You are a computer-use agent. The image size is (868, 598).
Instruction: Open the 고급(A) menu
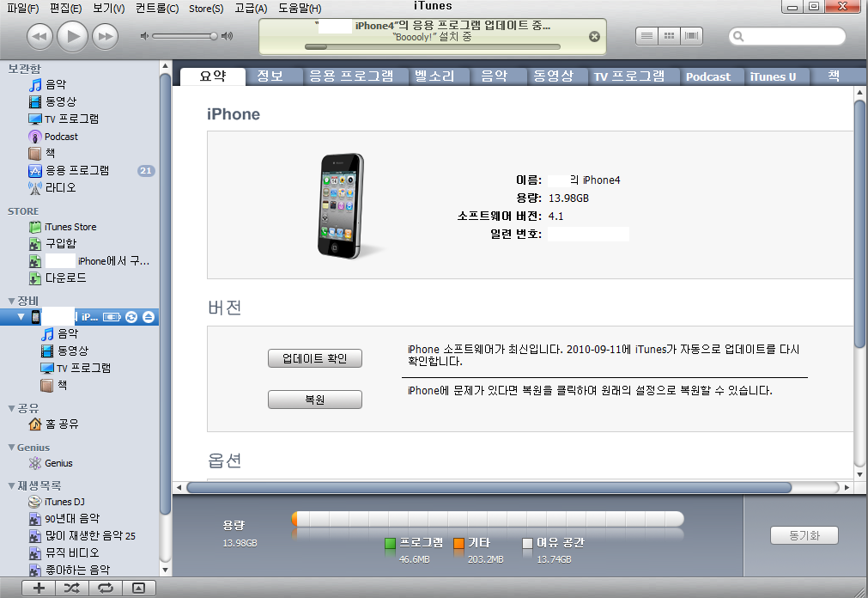[250, 9]
